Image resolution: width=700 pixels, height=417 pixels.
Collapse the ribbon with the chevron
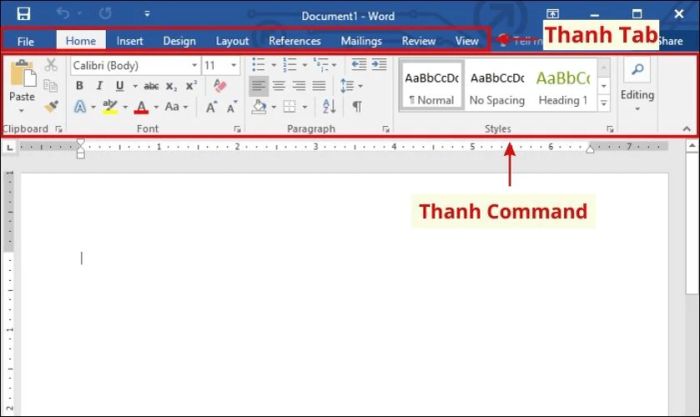(687, 129)
